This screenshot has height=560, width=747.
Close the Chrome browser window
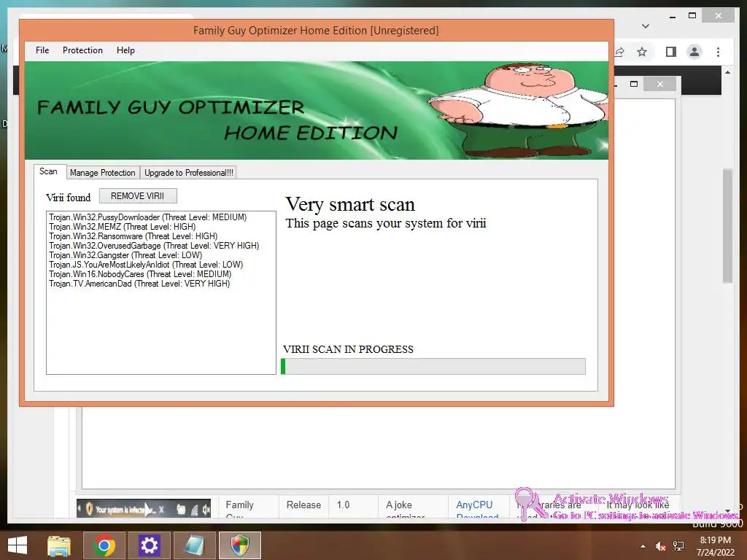pyautogui.click(x=719, y=16)
